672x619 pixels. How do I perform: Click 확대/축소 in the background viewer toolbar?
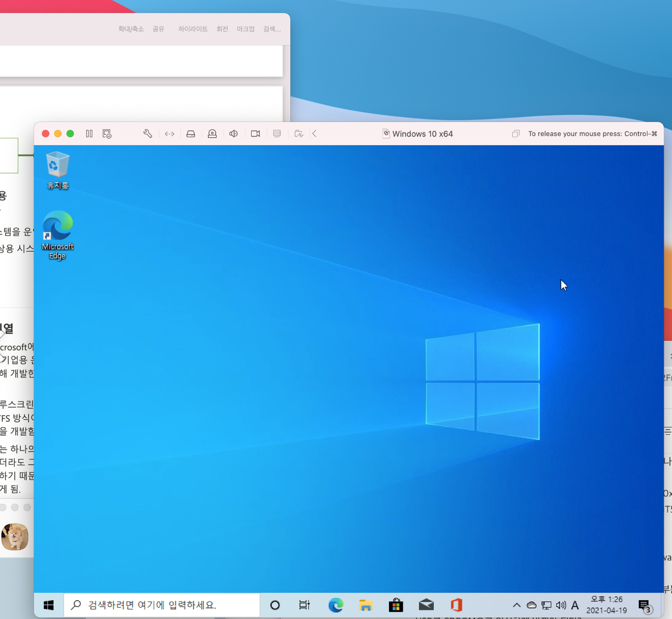point(131,29)
